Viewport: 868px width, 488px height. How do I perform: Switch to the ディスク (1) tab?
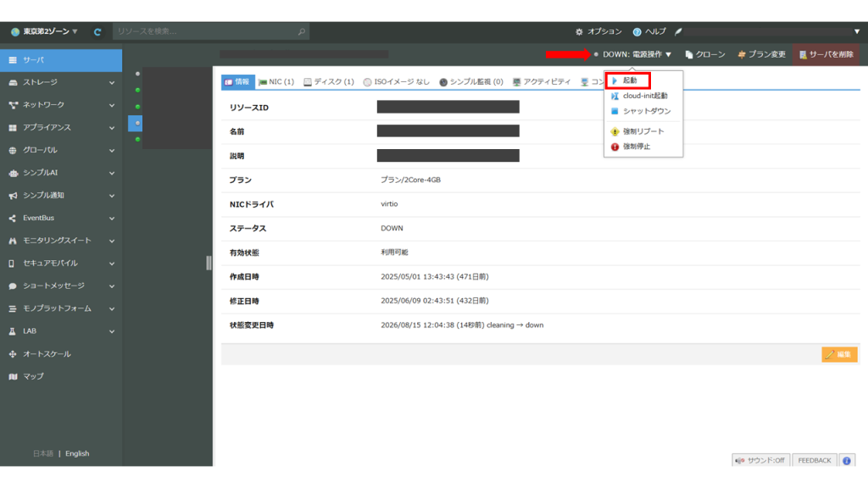tap(328, 82)
